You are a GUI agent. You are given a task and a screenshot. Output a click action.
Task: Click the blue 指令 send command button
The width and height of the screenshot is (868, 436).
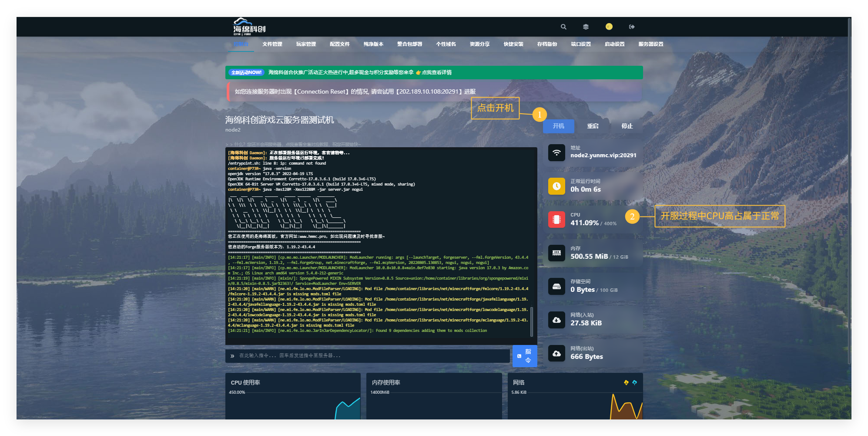pyautogui.click(x=524, y=356)
